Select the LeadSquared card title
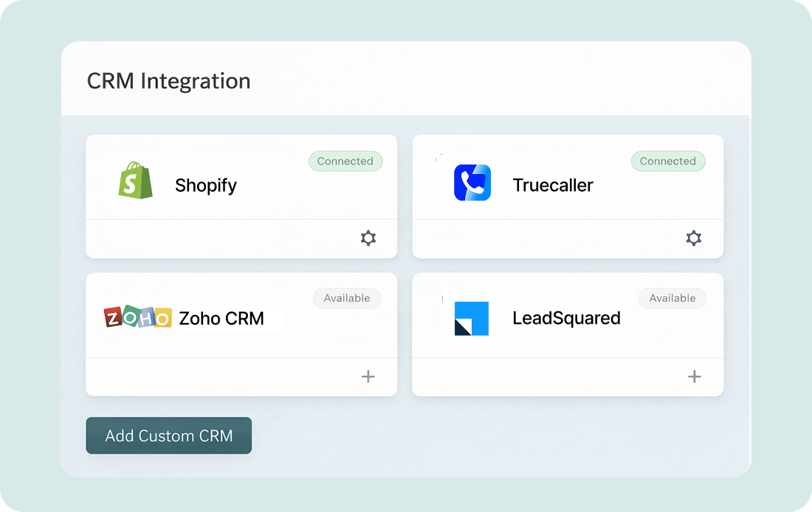This screenshot has width=812, height=512. click(x=566, y=319)
